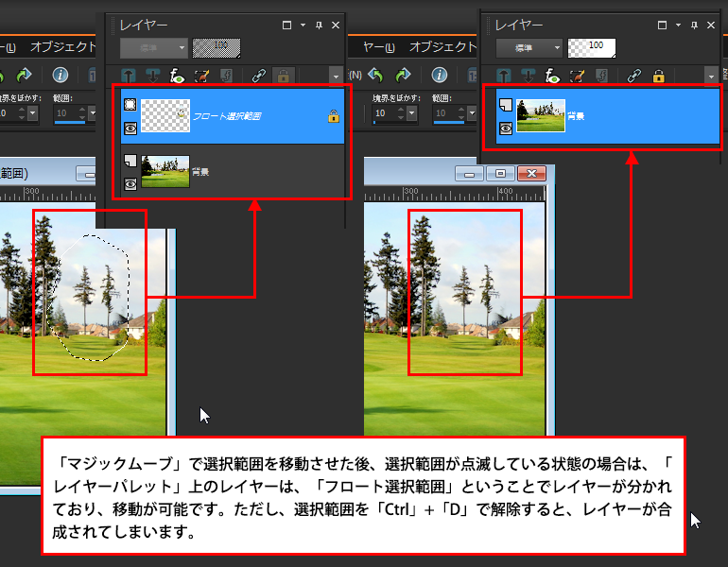The width and height of the screenshot is (728, 567).
Task: Open the オブジェクト menu beside the cut-off ー(L) menu
Action: click(63, 47)
